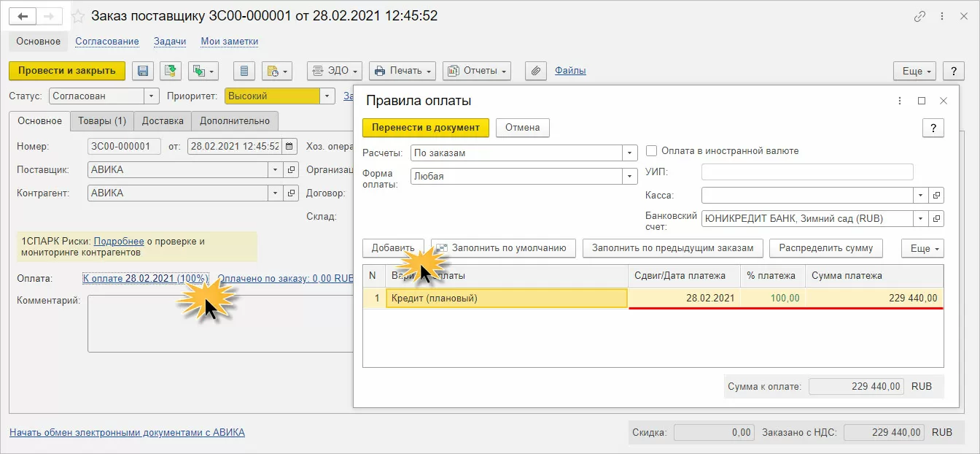Viewport: 980px width, 454px height.
Task: Open the Печать dropdown menu
Action: point(402,71)
